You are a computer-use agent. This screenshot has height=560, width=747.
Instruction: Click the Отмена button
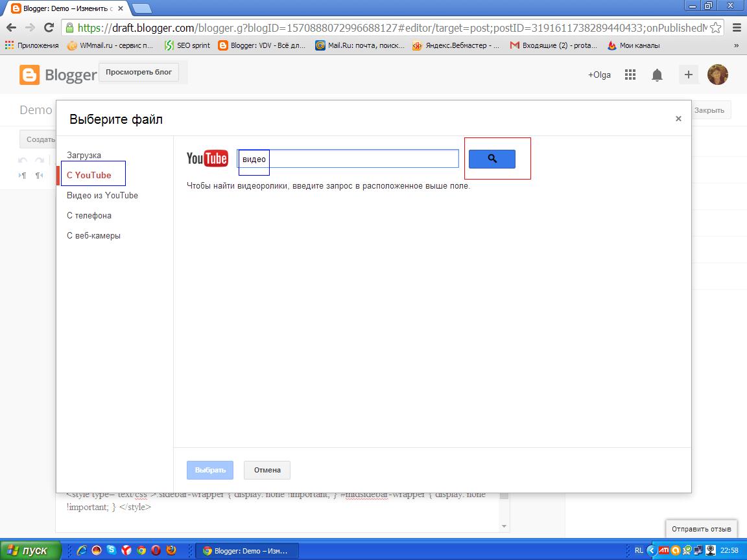(x=267, y=470)
